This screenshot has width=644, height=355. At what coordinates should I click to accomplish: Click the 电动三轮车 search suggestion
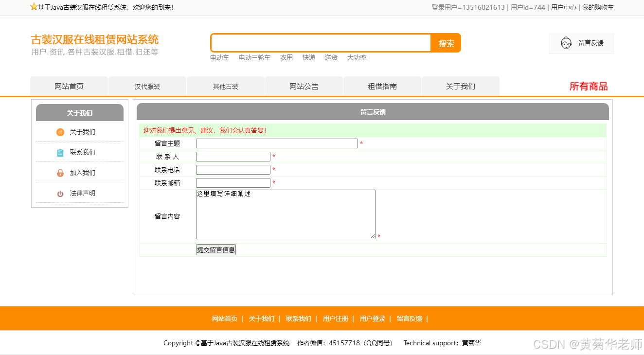(254, 57)
